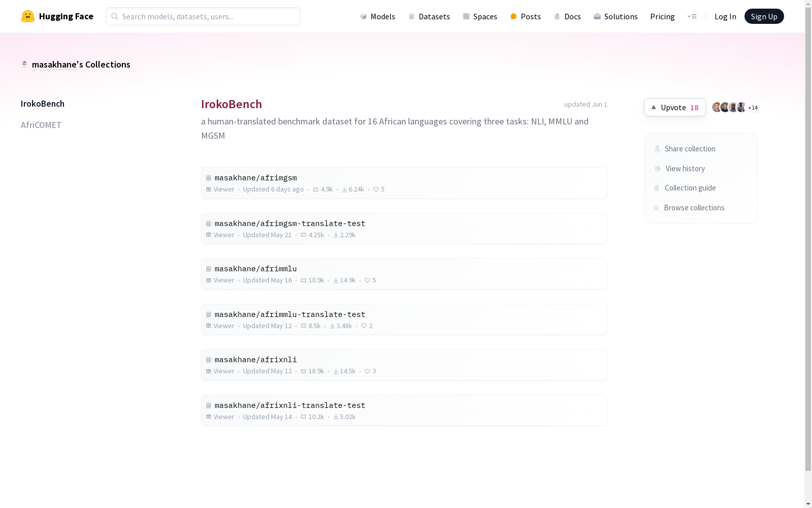The width and height of the screenshot is (812, 508).
Task: Select the IrokoBench collection in sidebar
Action: [43, 104]
